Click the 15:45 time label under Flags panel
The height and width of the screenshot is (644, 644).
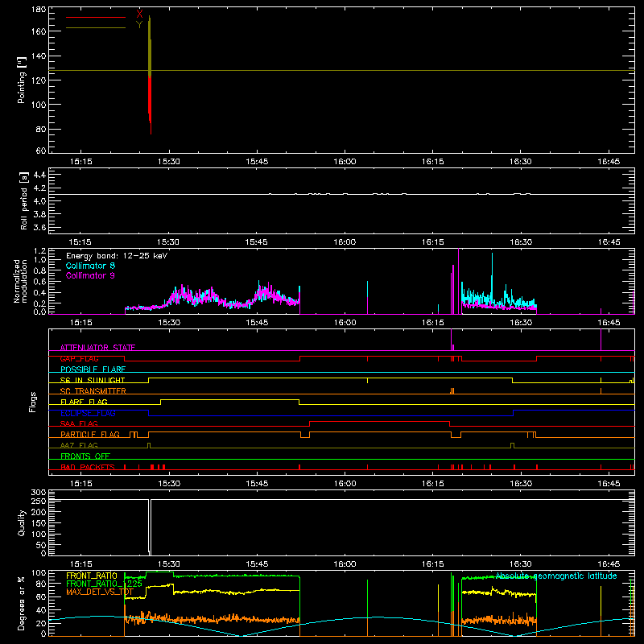pos(257,484)
